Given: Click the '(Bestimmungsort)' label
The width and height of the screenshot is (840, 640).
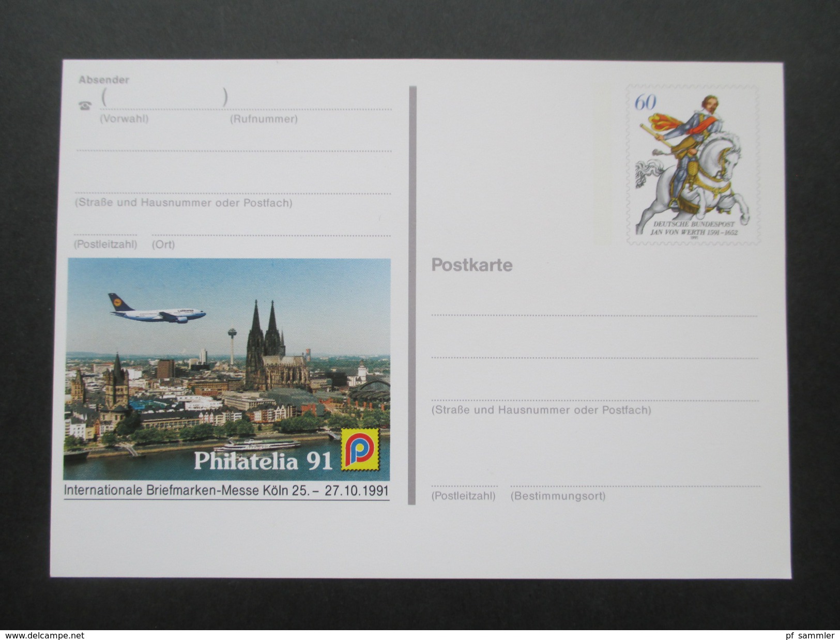Looking at the screenshot, I should point(558,496).
